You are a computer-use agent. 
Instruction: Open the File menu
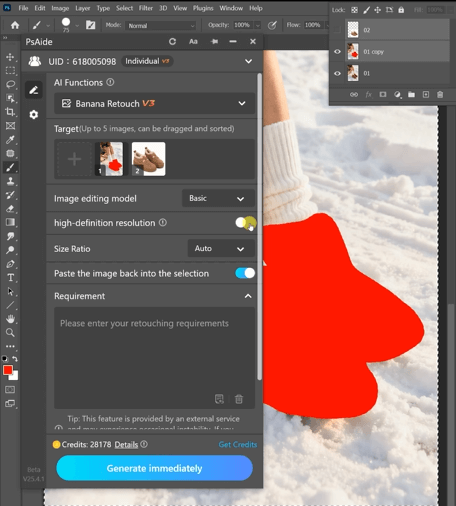coord(23,8)
